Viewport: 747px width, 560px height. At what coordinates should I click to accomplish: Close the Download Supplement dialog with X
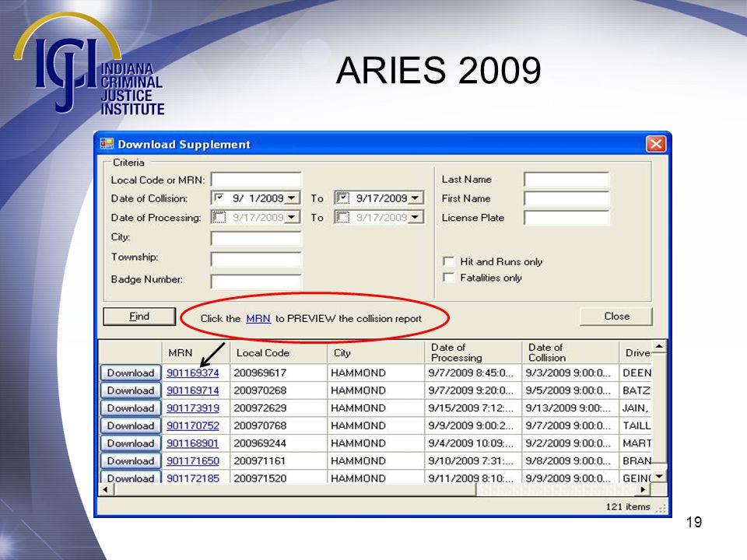655,144
